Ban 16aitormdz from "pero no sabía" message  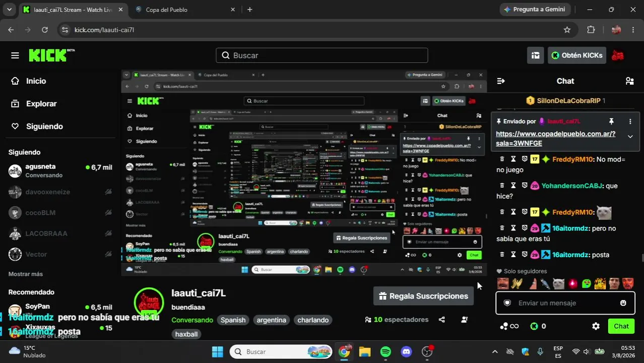click(x=524, y=228)
